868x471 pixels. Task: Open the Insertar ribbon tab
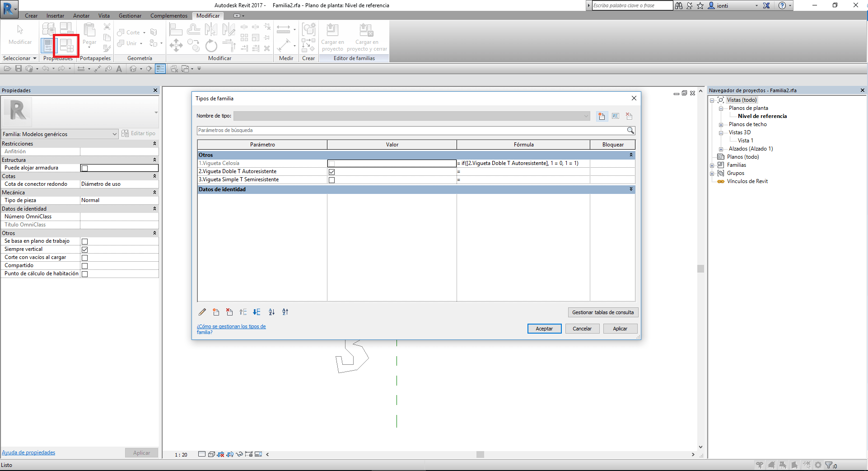(55, 16)
